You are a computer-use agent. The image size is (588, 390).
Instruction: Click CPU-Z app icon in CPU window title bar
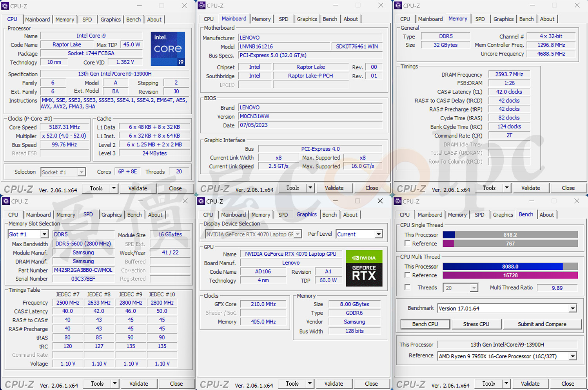5,6
